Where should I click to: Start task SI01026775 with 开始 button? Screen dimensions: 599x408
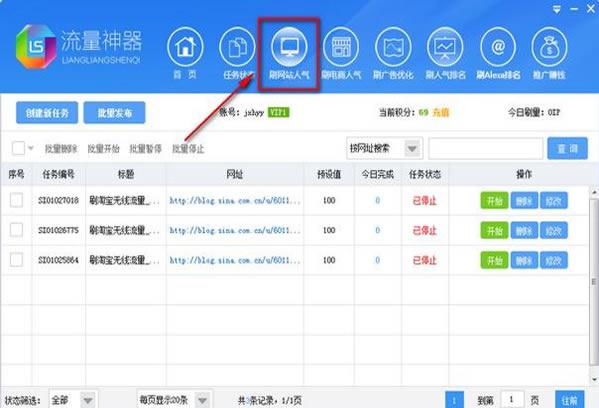click(x=494, y=230)
